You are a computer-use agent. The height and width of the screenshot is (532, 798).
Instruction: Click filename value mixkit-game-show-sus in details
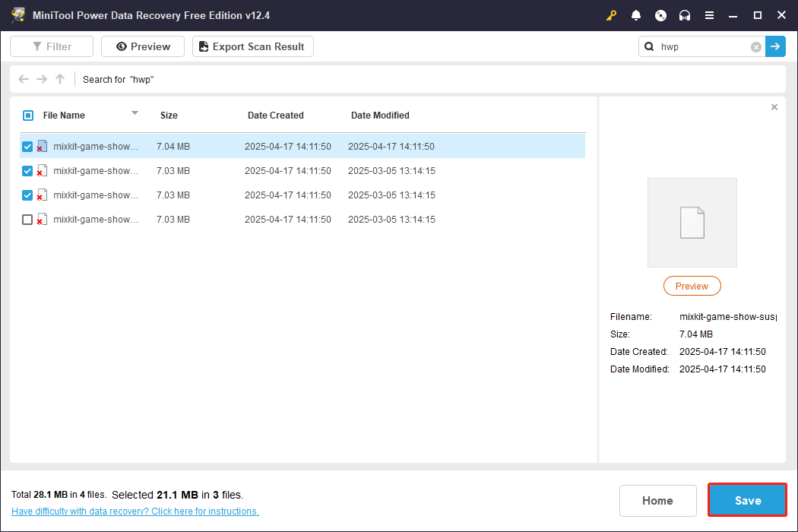coord(728,317)
